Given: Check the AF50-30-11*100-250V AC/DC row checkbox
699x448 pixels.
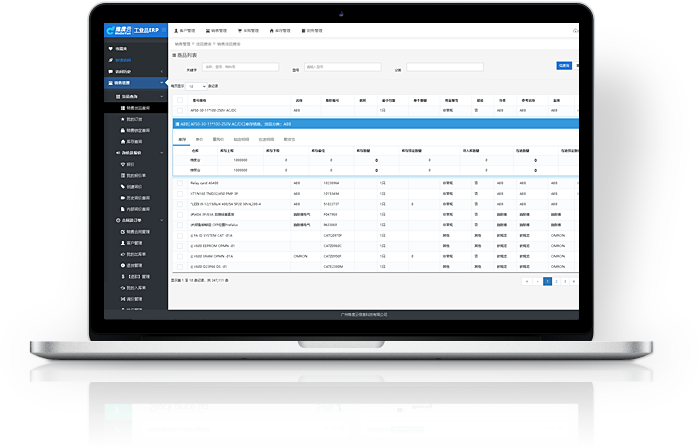Looking at the screenshot, I should click(x=178, y=110).
